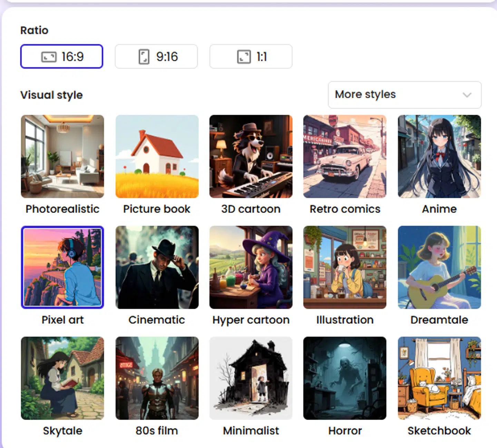
Task: Switch ratio to 1:1 square
Action: pos(251,56)
